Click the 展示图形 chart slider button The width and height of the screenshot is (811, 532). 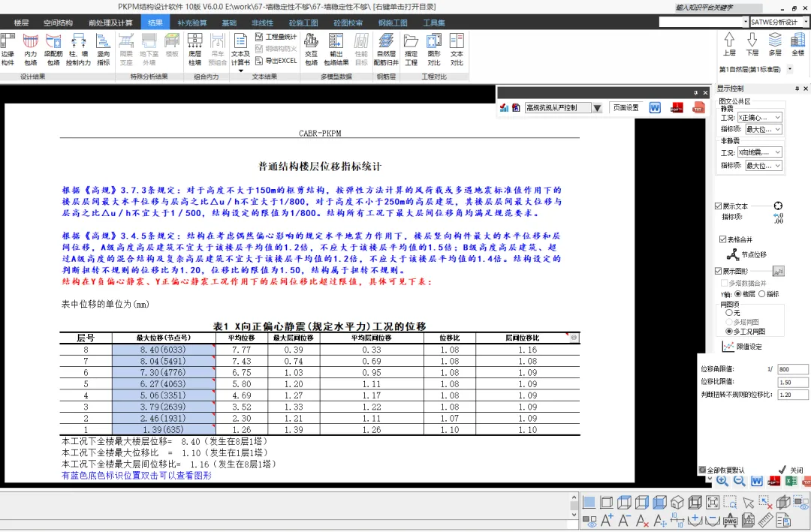(x=779, y=271)
